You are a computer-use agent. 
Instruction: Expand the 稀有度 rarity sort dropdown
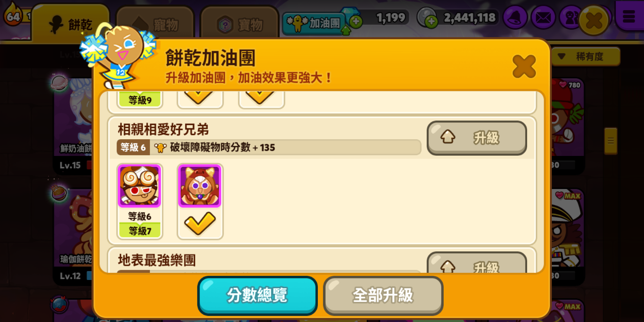pyautogui.click(x=586, y=56)
